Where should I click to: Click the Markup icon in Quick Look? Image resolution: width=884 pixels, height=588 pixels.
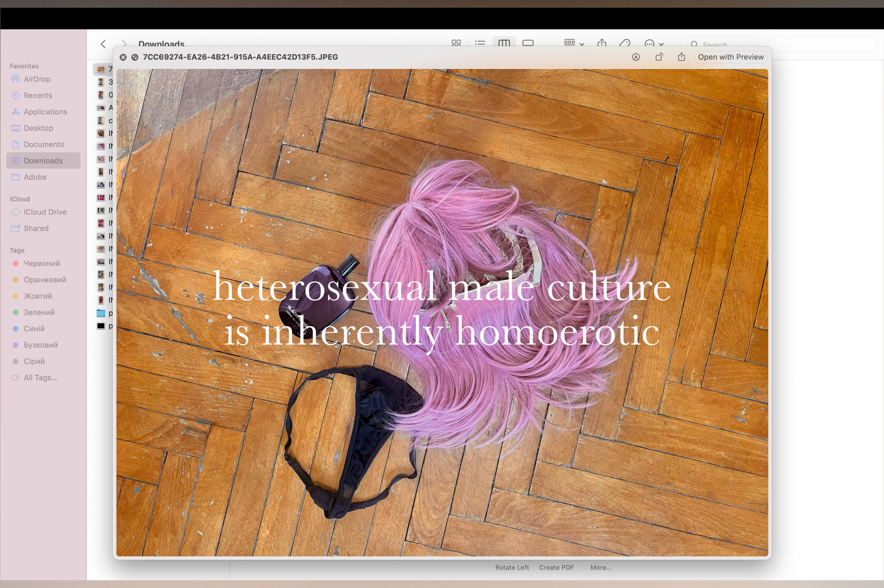(x=636, y=57)
